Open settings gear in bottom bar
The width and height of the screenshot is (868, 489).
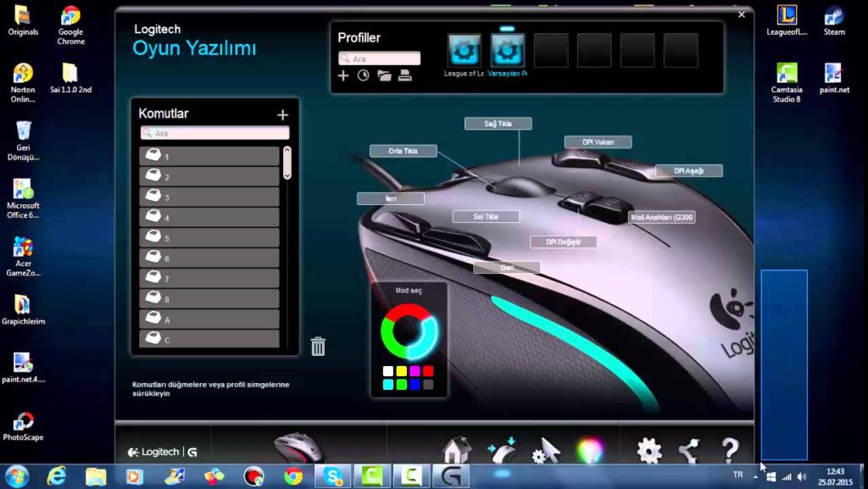[x=649, y=450]
